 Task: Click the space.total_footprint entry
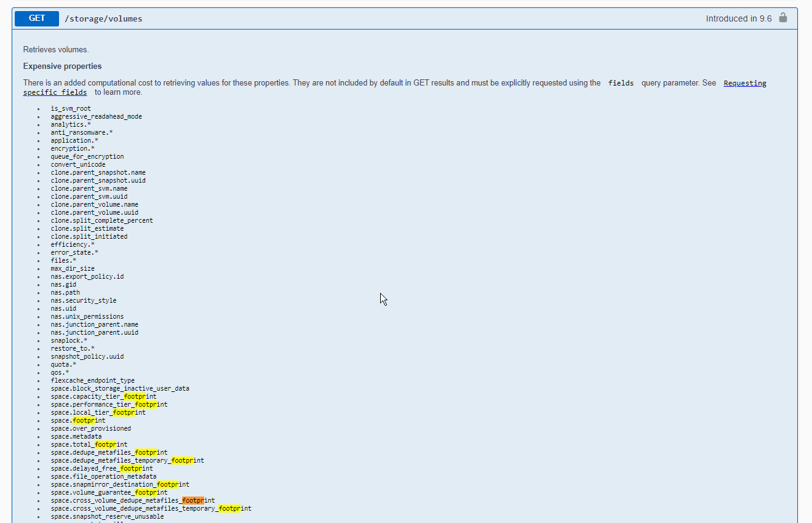89,444
